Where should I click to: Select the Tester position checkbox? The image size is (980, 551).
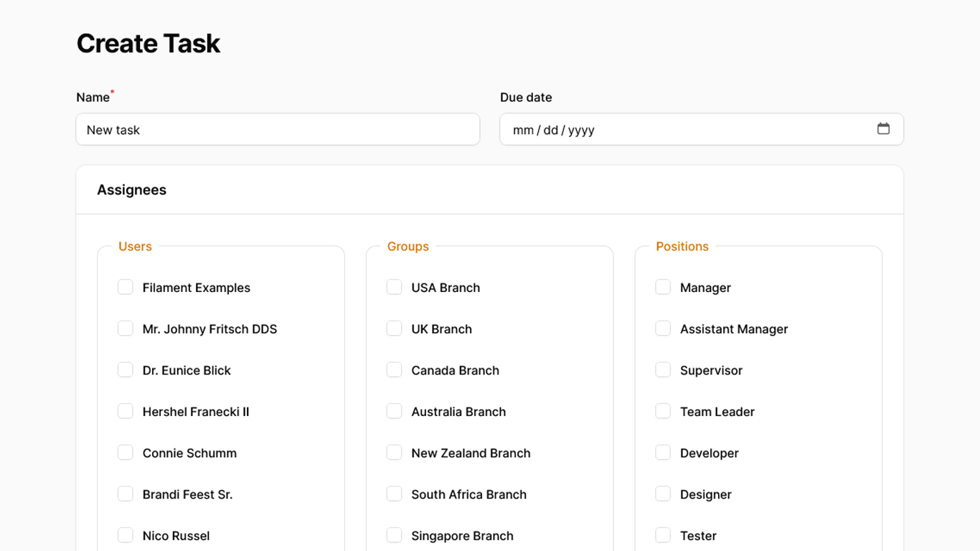[663, 535]
